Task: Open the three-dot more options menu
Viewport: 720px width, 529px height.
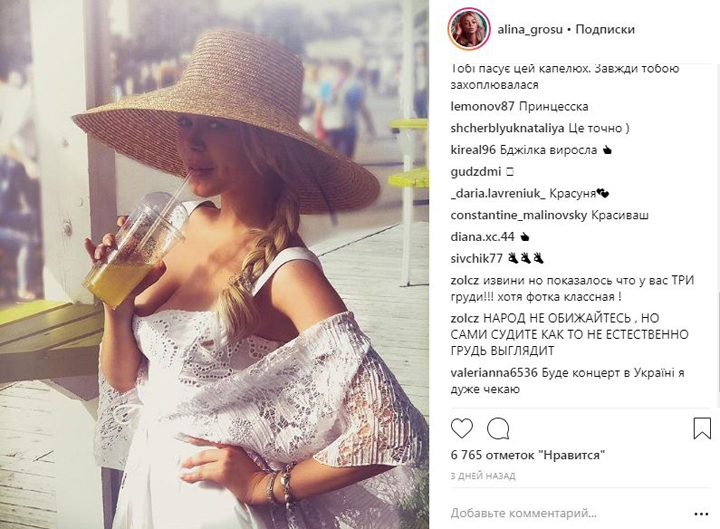Action: (701, 514)
